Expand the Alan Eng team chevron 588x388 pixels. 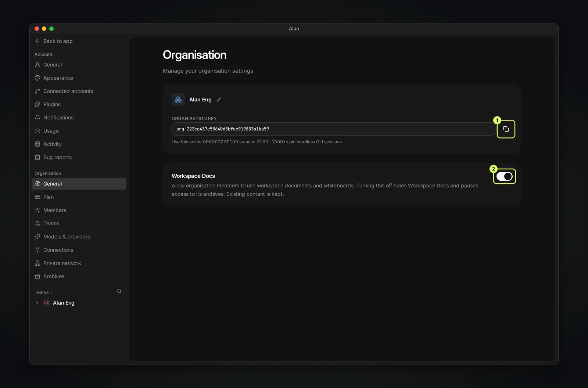37,303
